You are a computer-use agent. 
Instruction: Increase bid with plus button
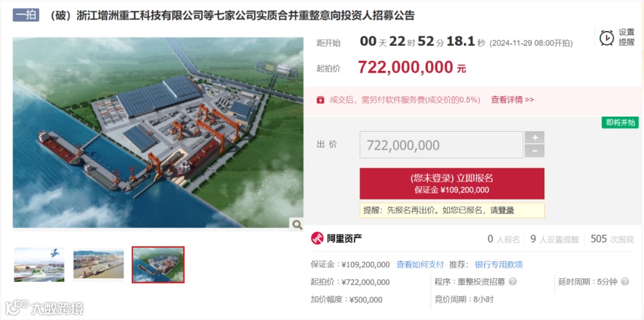(x=534, y=138)
